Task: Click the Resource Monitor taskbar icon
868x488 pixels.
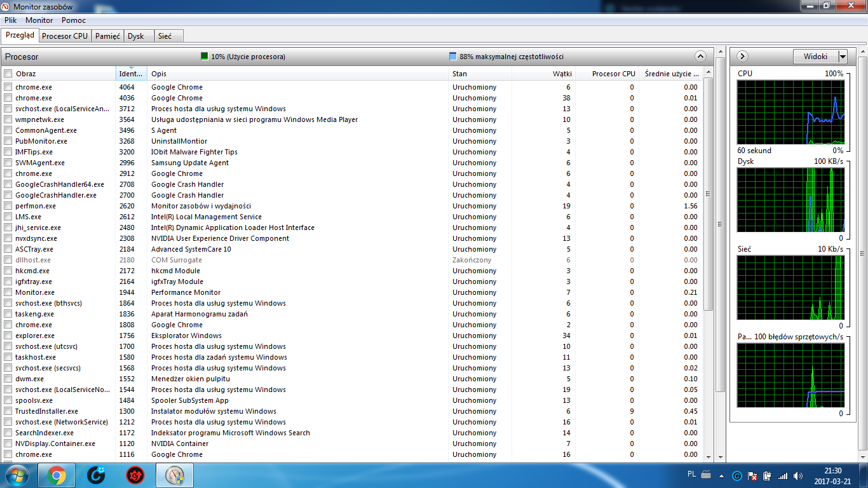Action: pyautogui.click(x=175, y=475)
